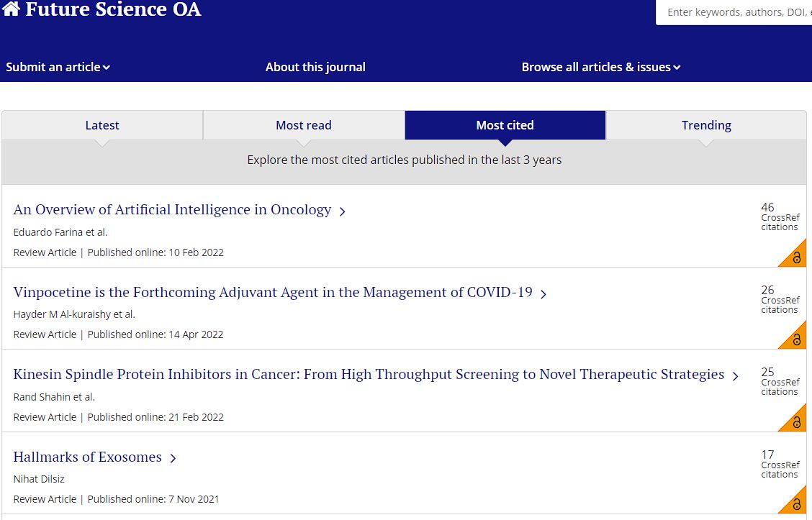Click author name Eduardo Farina et al.

click(60, 232)
